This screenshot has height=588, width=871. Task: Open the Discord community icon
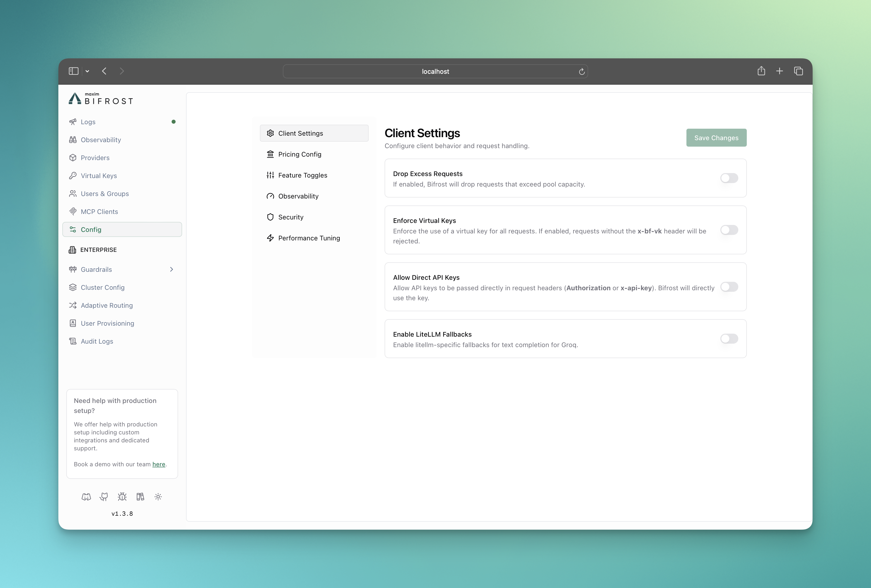[x=86, y=496]
